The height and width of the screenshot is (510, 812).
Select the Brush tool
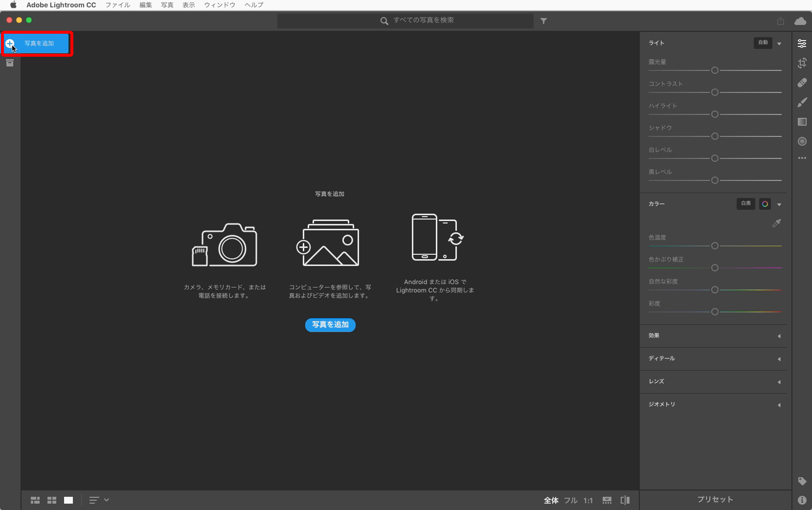point(802,102)
